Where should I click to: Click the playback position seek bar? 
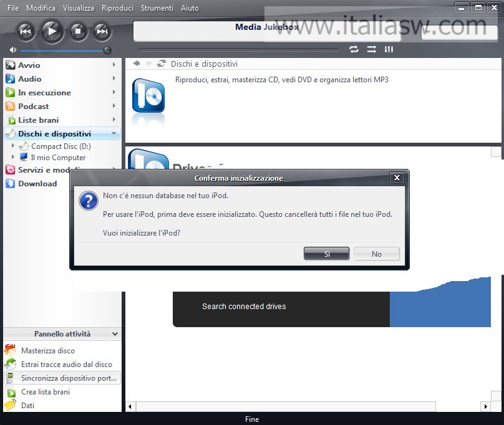pyautogui.click(x=238, y=50)
